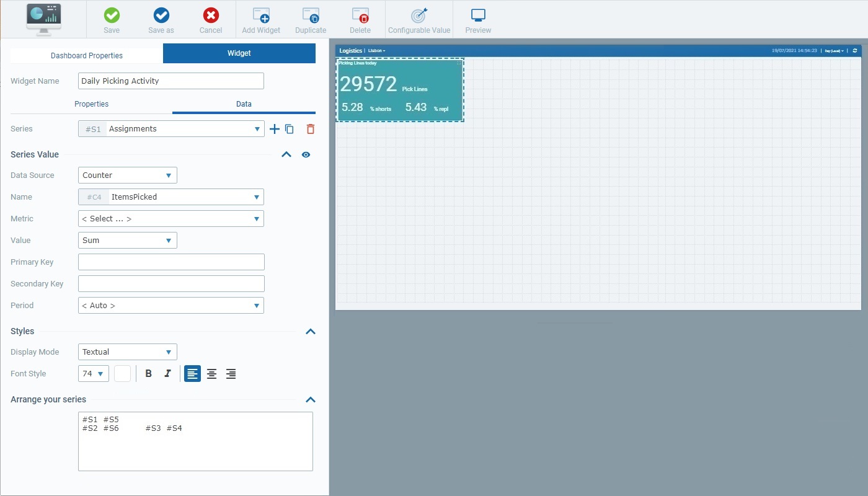
Task: Switch to the Properties sub-tab
Action: 91,104
